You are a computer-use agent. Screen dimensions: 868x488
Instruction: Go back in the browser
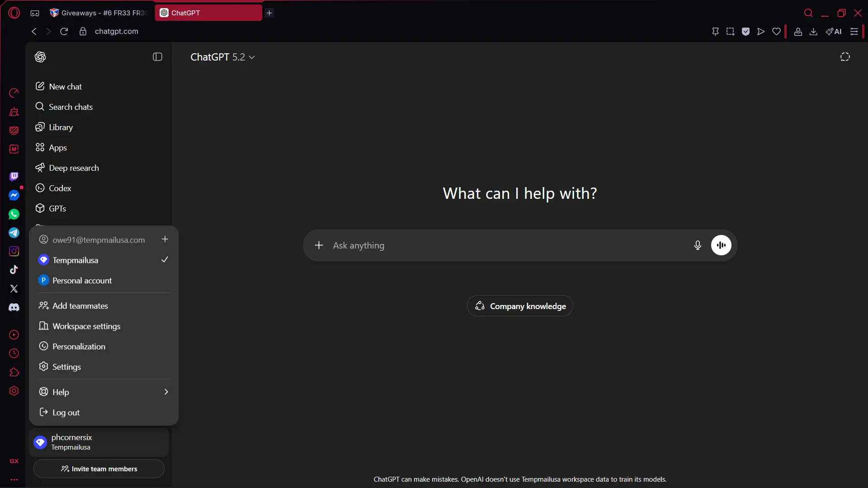point(34,31)
